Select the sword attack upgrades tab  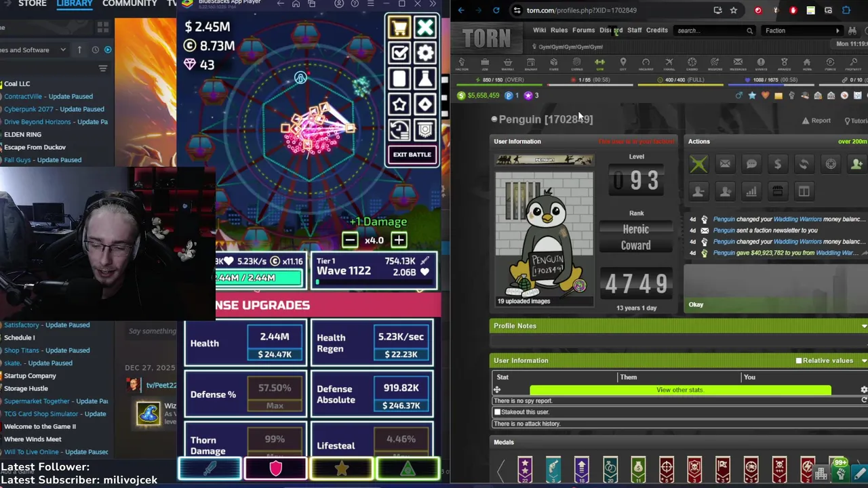pos(210,468)
